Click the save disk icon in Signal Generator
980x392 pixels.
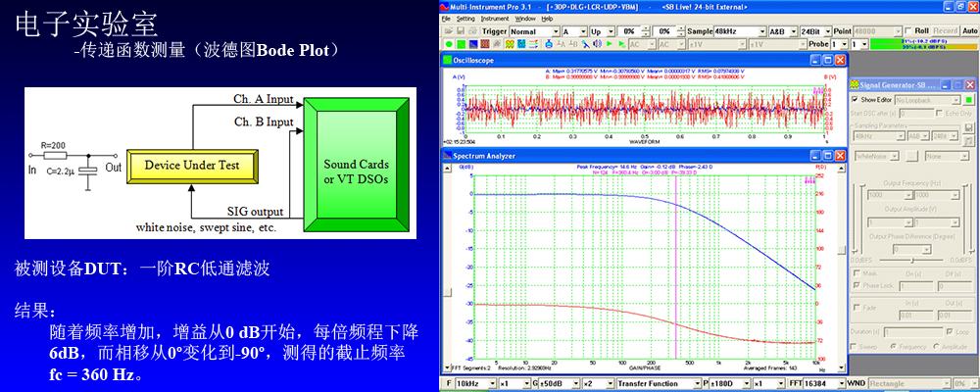(x=969, y=127)
